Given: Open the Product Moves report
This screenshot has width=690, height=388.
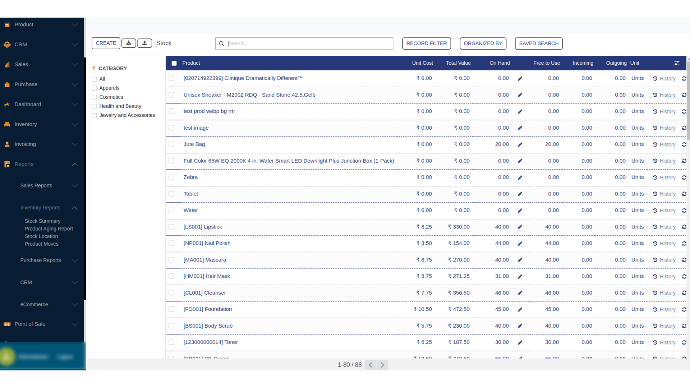Looking at the screenshot, I should 41,244.
